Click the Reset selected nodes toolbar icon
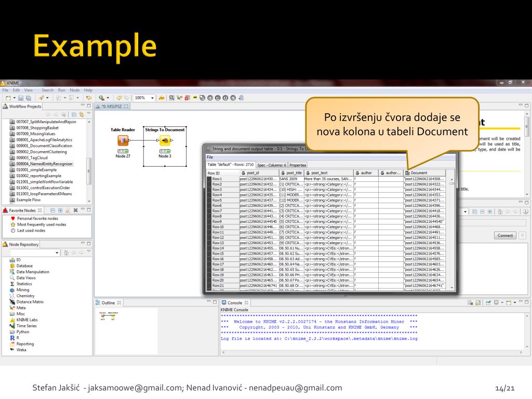 [x=187, y=98]
